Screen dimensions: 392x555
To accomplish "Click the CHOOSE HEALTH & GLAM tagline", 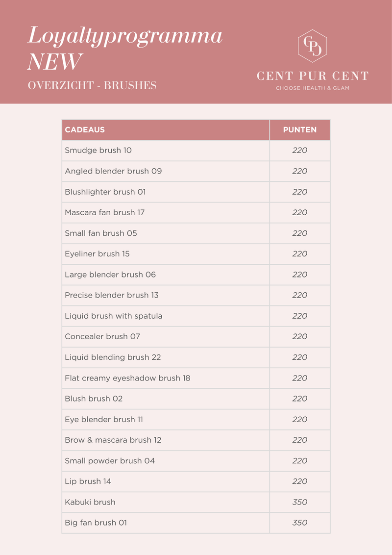I will tap(313, 88).
